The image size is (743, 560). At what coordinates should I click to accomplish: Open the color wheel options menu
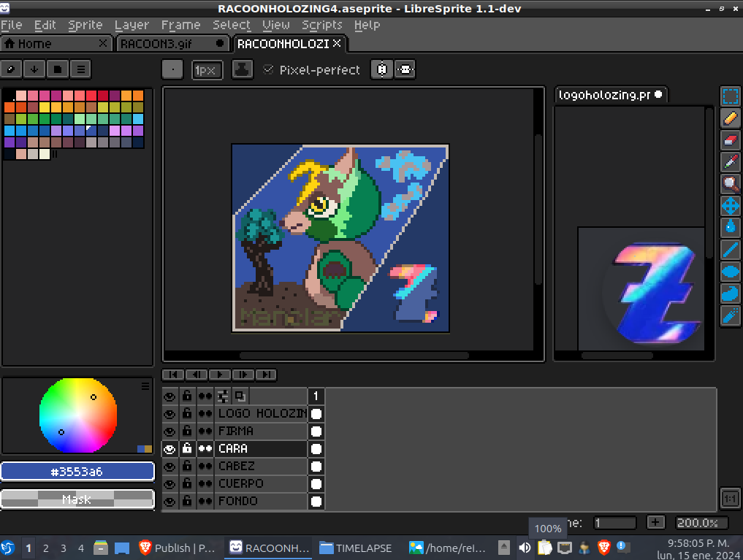pyautogui.click(x=145, y=386)
